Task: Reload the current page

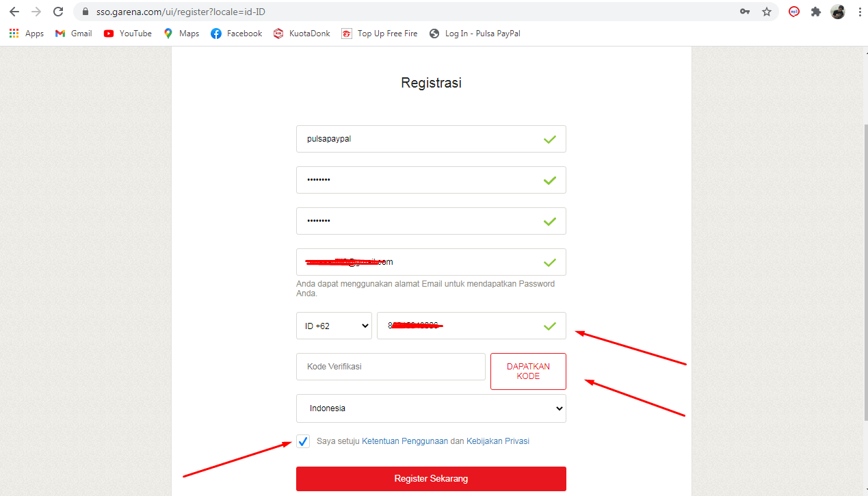Action: [58, 12]
